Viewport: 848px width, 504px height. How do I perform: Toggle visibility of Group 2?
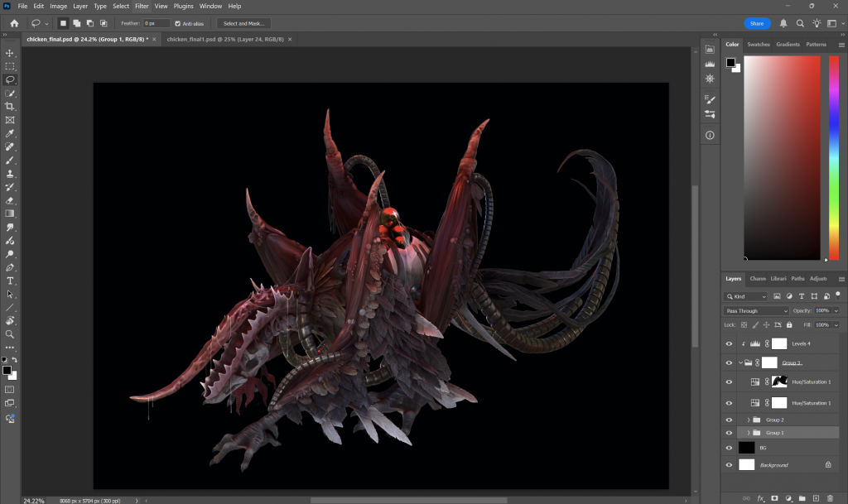tap(729, 420)
